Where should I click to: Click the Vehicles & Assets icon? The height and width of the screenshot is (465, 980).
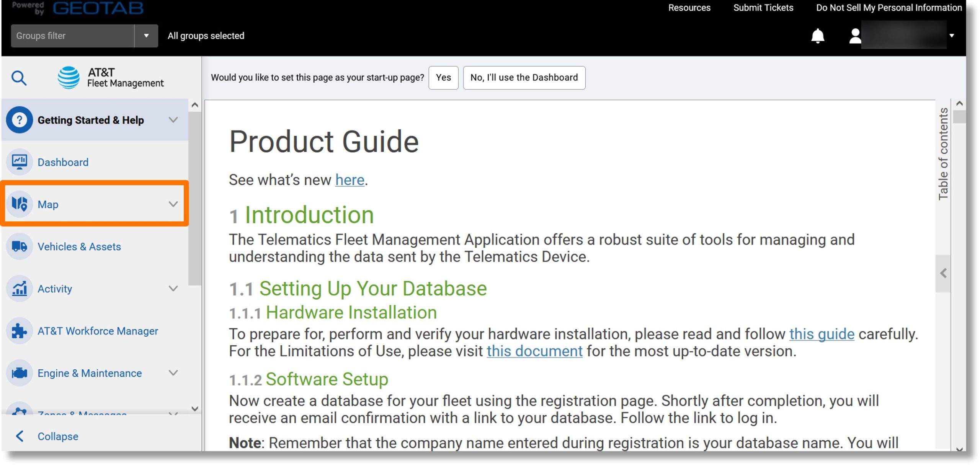pos(19,246)
